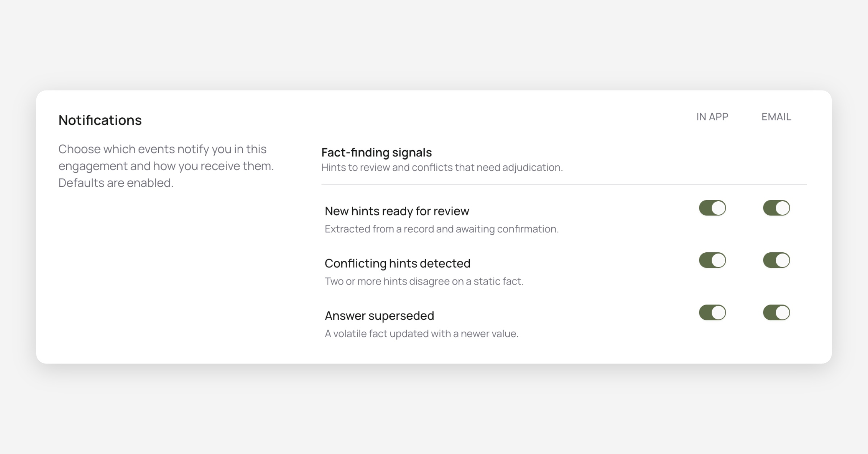Toggle in-app notification for conflicting hints detected
The image size is (868, 454).
[712, 260]
